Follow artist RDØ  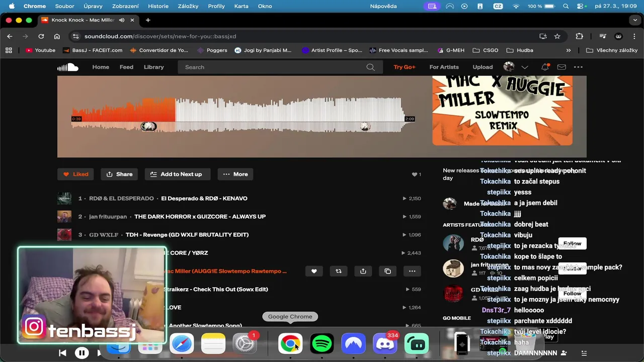tap(572, 243)
